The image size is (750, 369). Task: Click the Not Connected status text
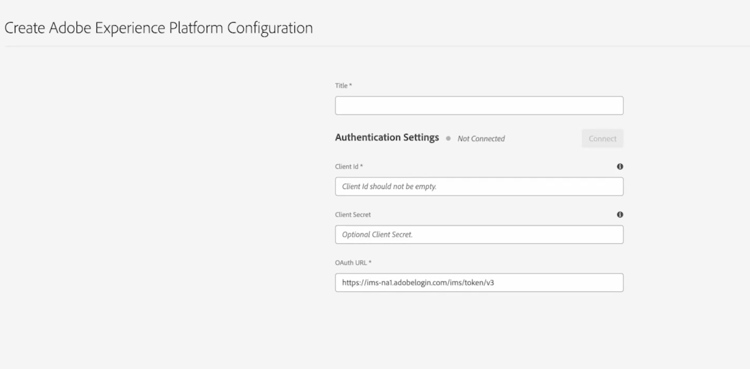(481, 139)
